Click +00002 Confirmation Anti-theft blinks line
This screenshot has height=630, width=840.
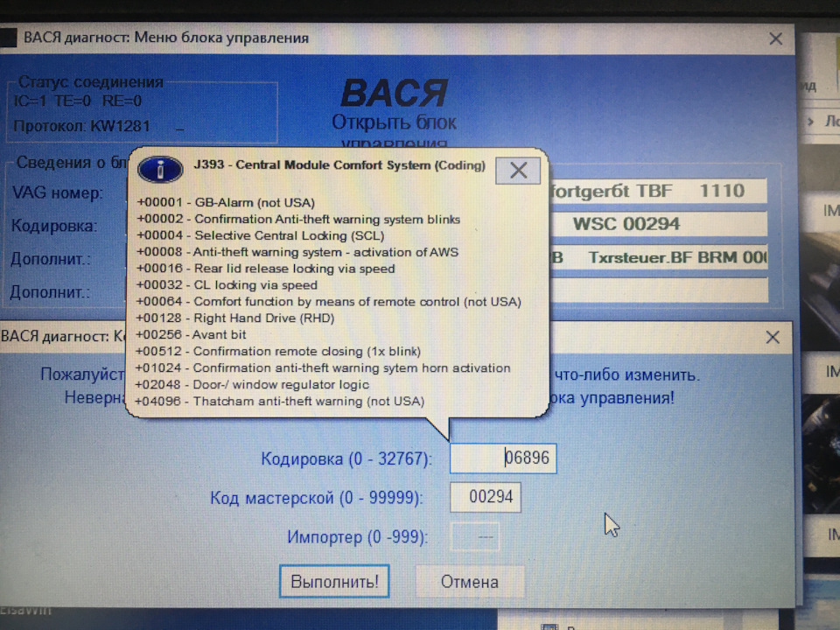coord(298,219)
